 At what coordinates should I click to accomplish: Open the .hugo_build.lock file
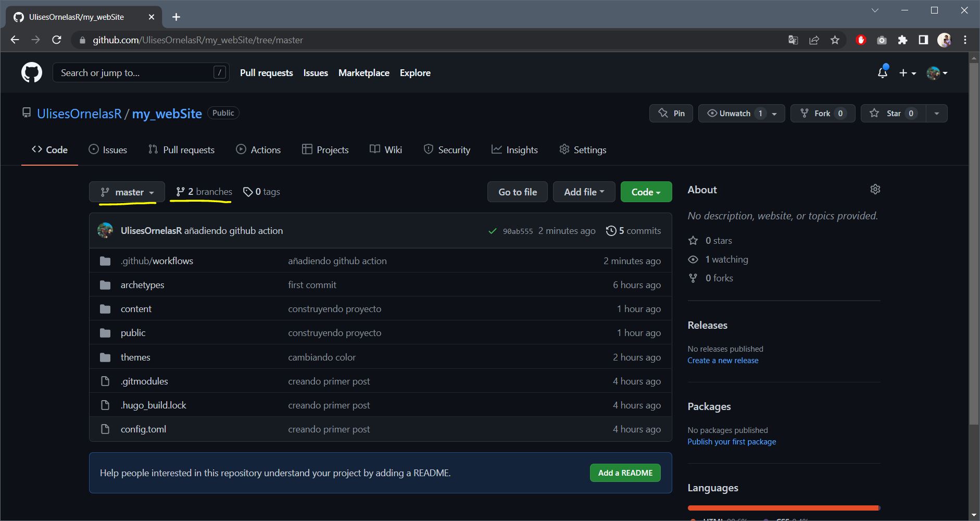(153, 405)
